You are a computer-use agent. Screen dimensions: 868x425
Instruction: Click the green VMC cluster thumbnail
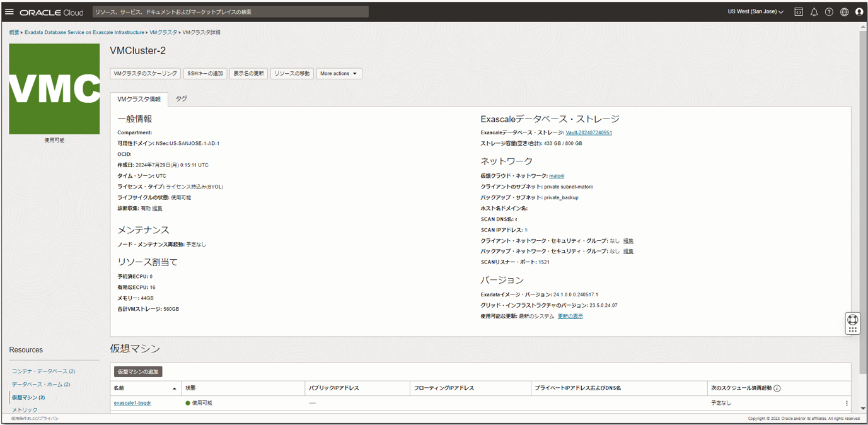click(x=54, y=89)
